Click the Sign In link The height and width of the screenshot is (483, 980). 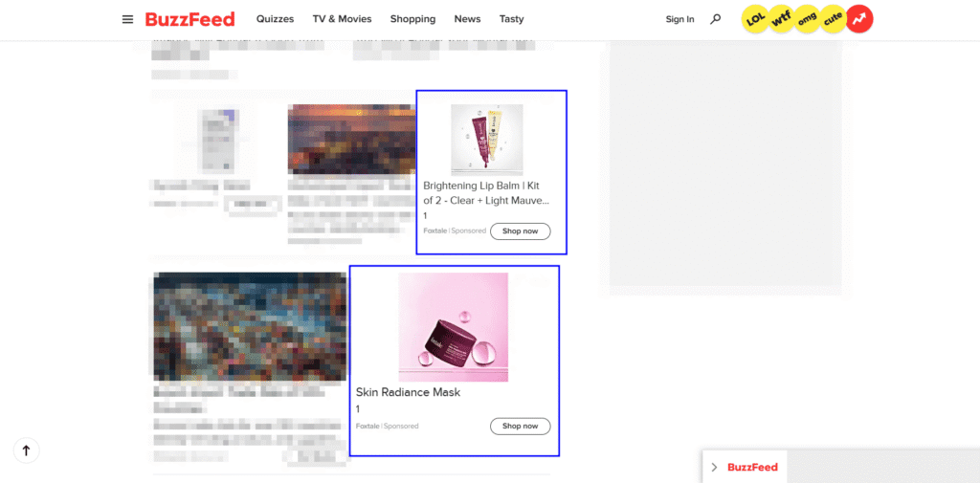[680, 19]
